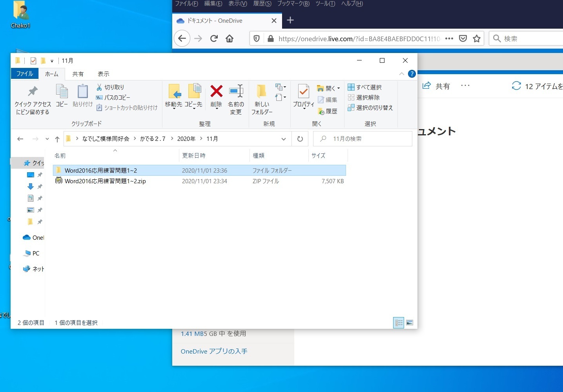The image size is (563, 392).
Task: Click Select all (すべて選択)
Action: (x=365, y=87)
